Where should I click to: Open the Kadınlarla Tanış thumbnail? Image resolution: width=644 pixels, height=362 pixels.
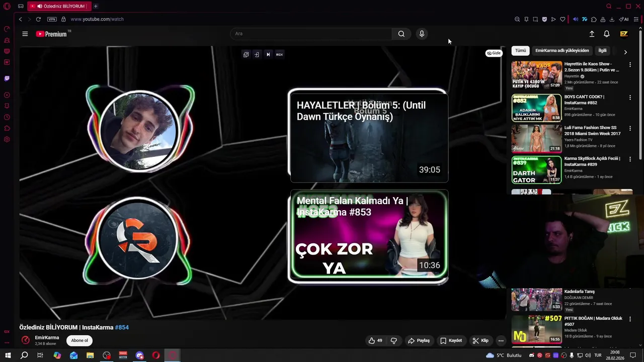click(537, 300)
